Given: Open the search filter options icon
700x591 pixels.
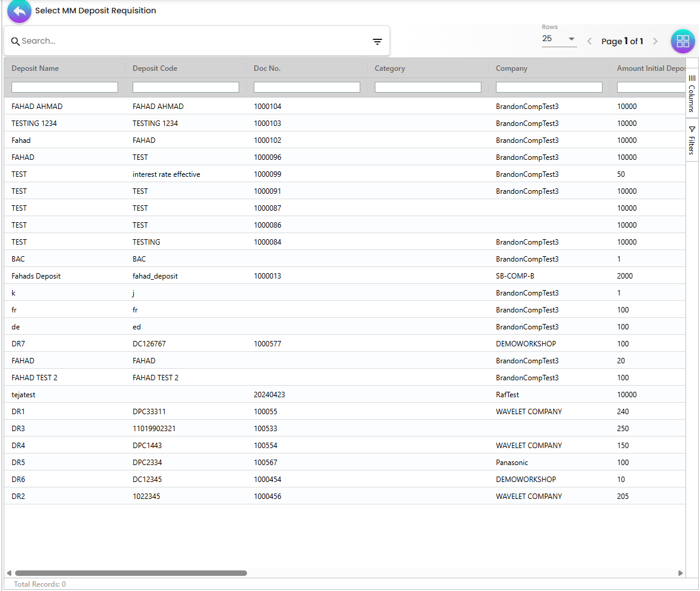Looking at the screenshot, I should (x=377, y=42).
